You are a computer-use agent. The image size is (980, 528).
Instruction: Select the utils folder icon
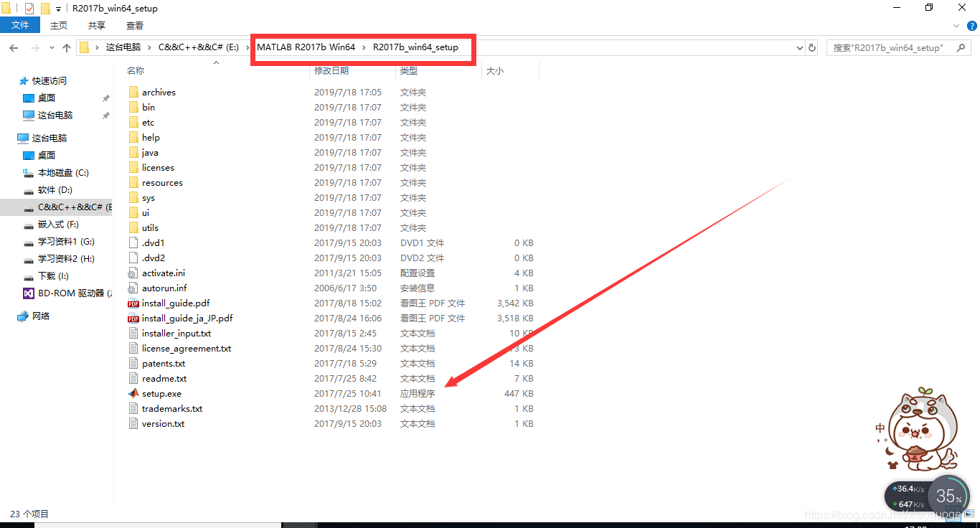coord(133,227)
